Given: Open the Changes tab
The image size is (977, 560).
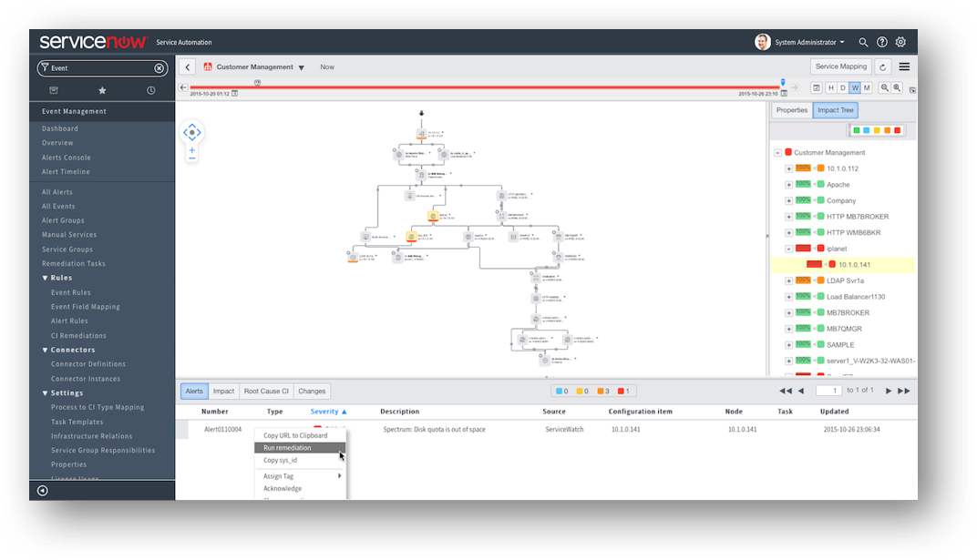Looking at the screenshot, I should pos(312,392).
